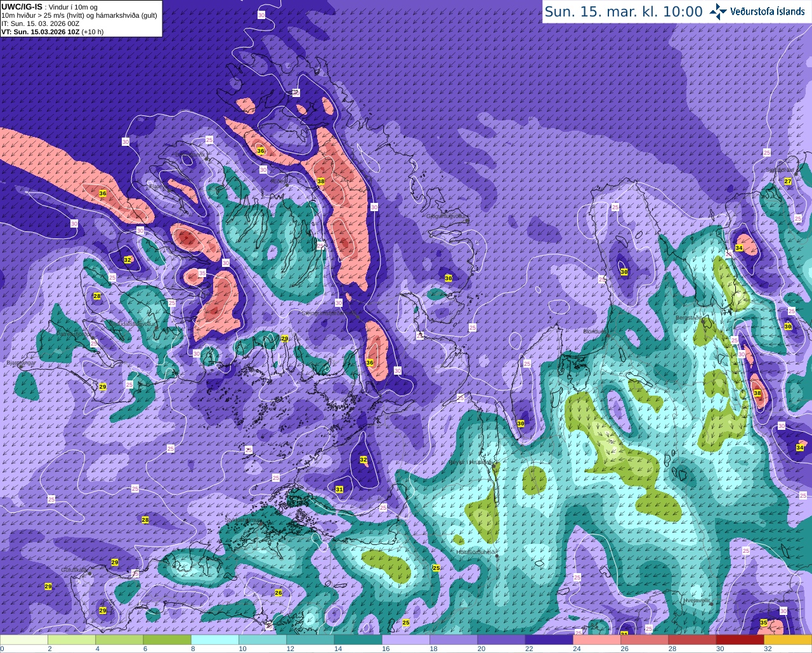Click the Patreksfjörður station label
Screen dimensions: 812x653
(74, 333)
